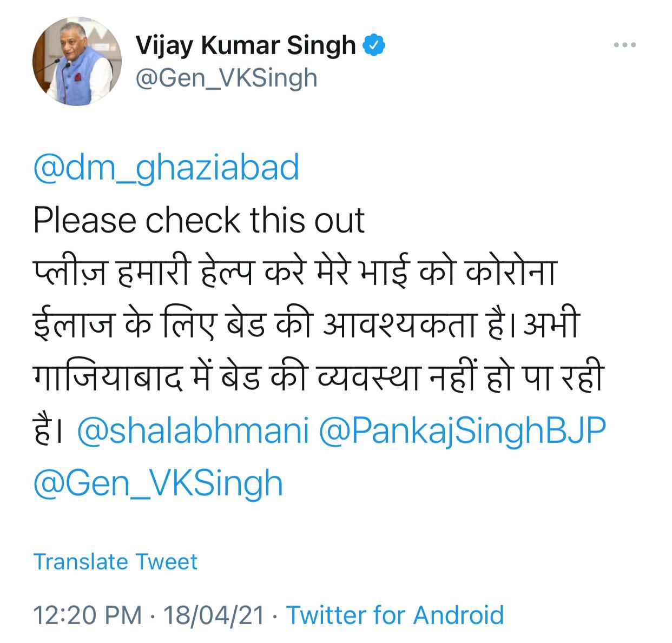Open the Twitter for Android source link
Viewport: 672px width, 643px height.
[x=394, y=615]
